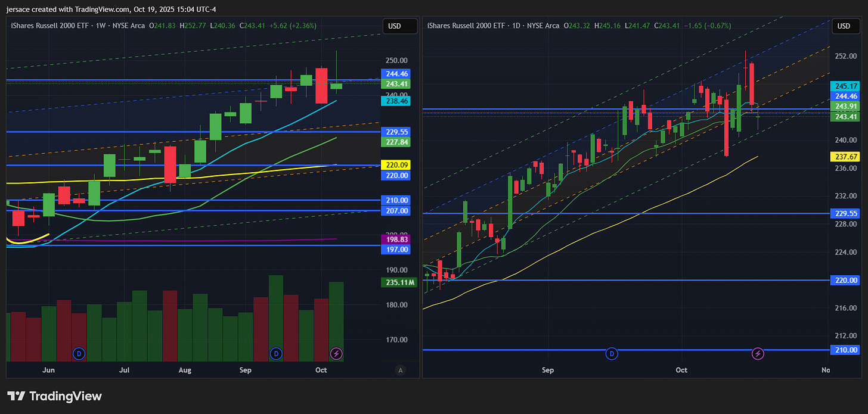Image resolution: width=868 pixels, height=414 pixels.
Task: Click the 190.00 axis value on weekly chart
Action: point(396,270)
